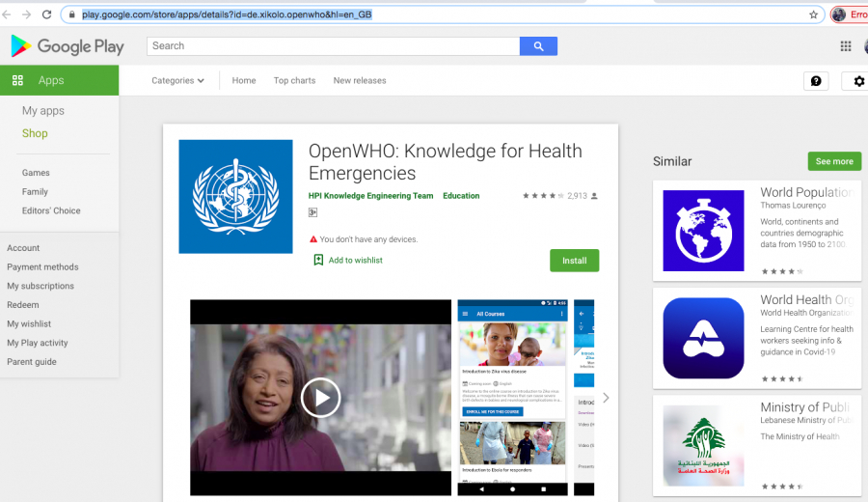Click the Google Play logo
The width and height of the screenshot is (868, 502).
point(68,46)
